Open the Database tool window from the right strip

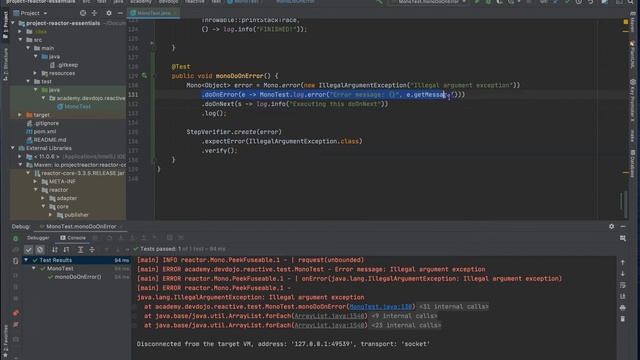pos(633,163)
